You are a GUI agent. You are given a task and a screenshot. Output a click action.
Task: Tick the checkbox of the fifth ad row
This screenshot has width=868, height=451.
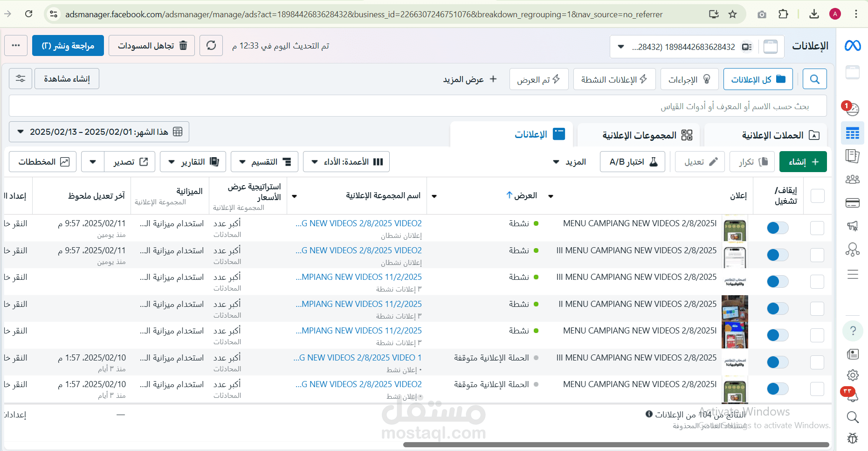pyautogui.click(x=817, y=335)
